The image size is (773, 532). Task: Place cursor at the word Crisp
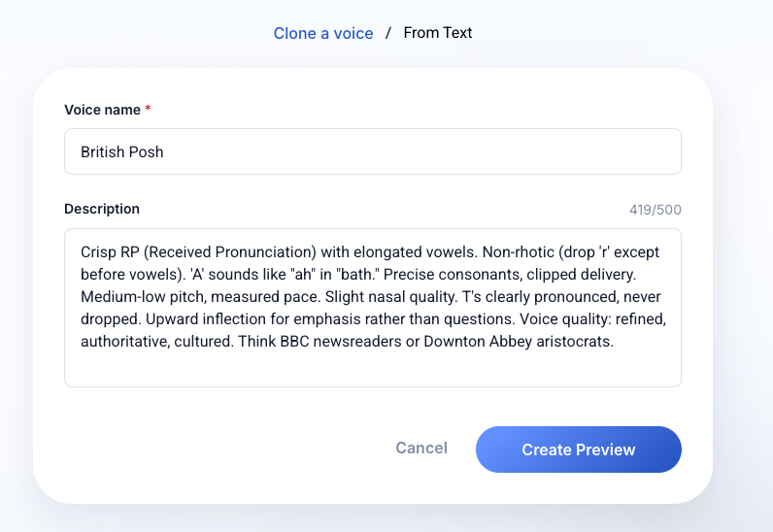coord(99,252)
